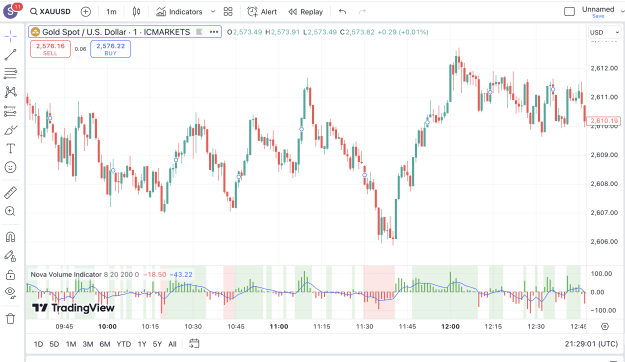Choose the XABCD pattern tool
The width and height of the screenshot is (625, 362).
(11, 92)
